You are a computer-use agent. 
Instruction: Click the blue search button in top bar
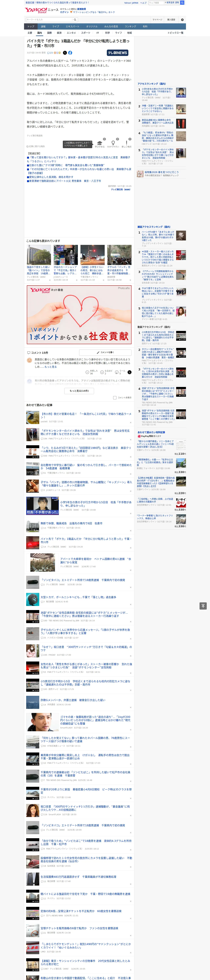coord(182,3)
